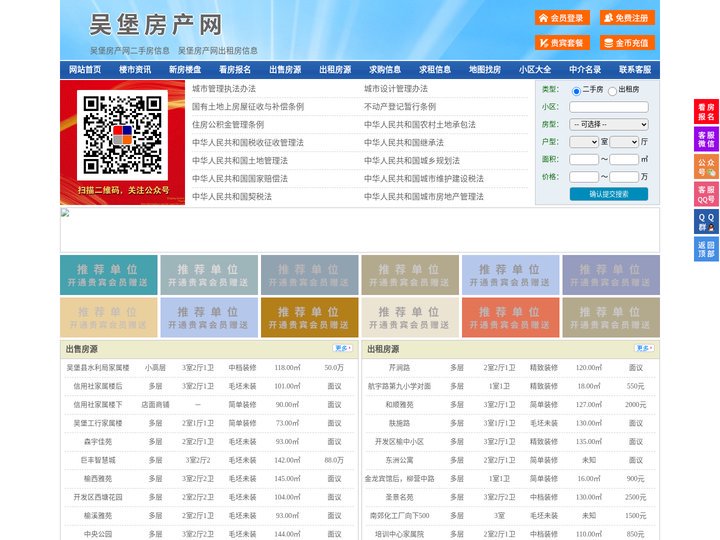This screenshot has width=720, height=540.
Task: Open the 巨丰智慧城 sale listing
Action: [98, 460]
